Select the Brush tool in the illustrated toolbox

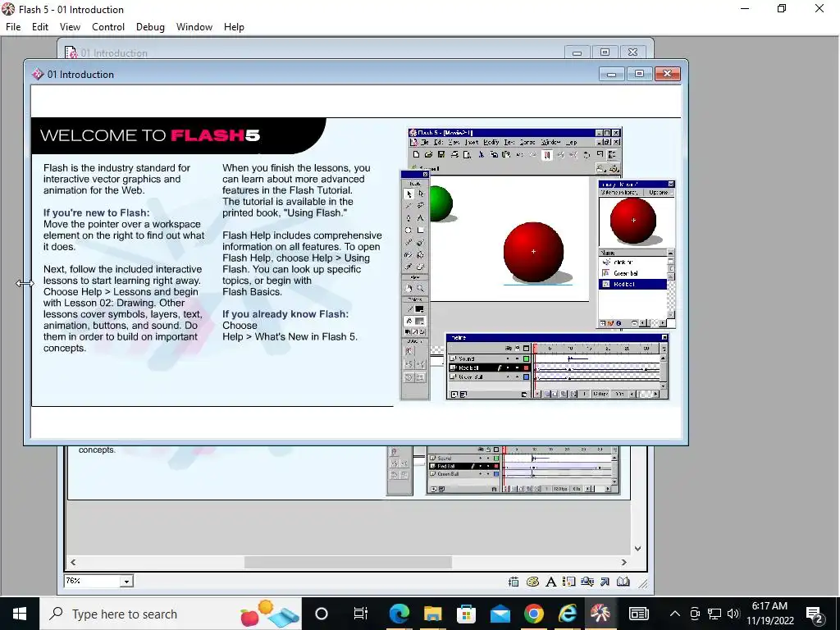click(x=421, y=243)
